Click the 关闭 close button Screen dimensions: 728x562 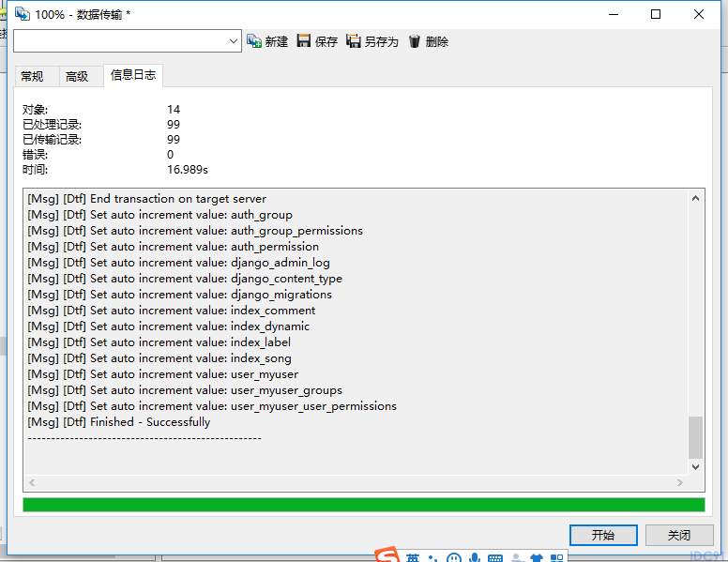click(679, 535)
